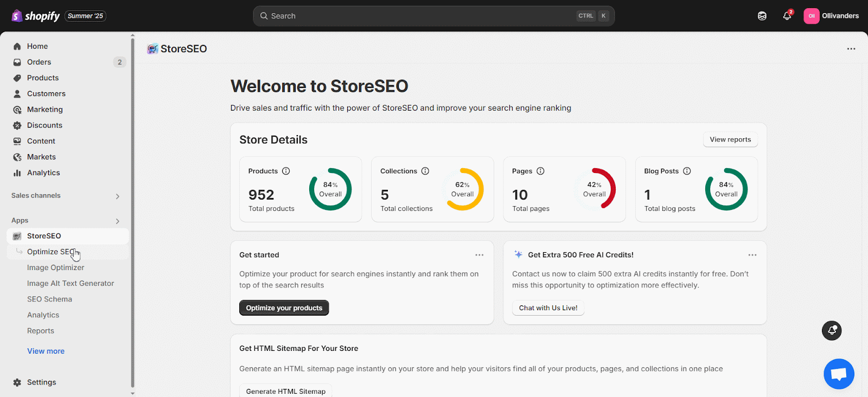Click the Pages info circle icon
The height and width of the screenshot is (397, 868).
pyautogui.click(x=540, y=171)
